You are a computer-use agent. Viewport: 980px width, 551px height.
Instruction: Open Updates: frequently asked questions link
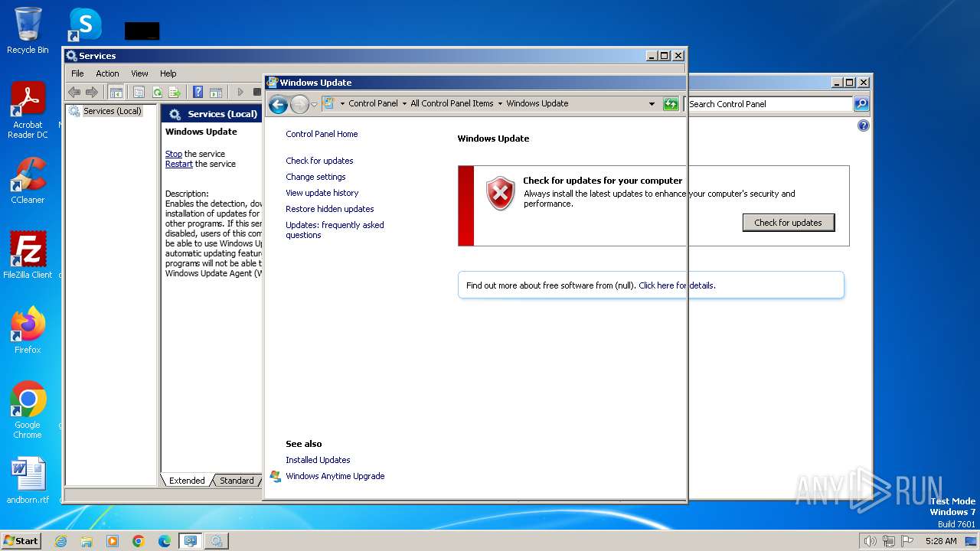click(x=335, y=230)
